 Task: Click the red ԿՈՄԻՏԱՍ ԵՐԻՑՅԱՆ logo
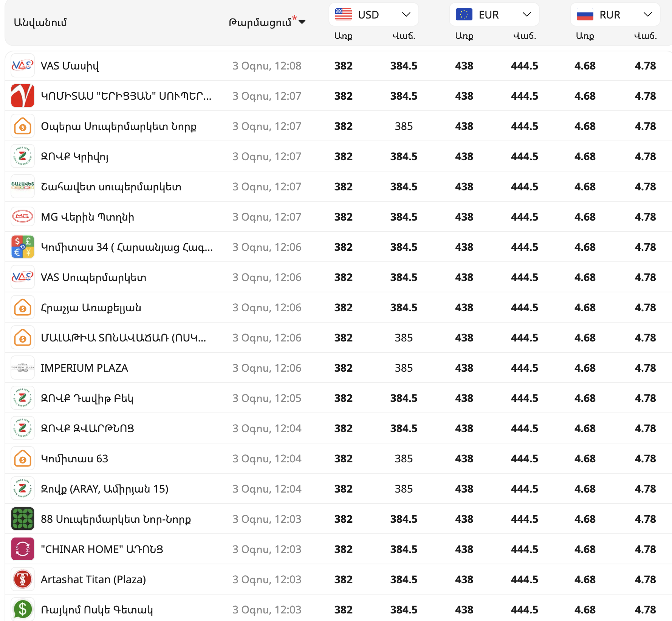(23, 96)
